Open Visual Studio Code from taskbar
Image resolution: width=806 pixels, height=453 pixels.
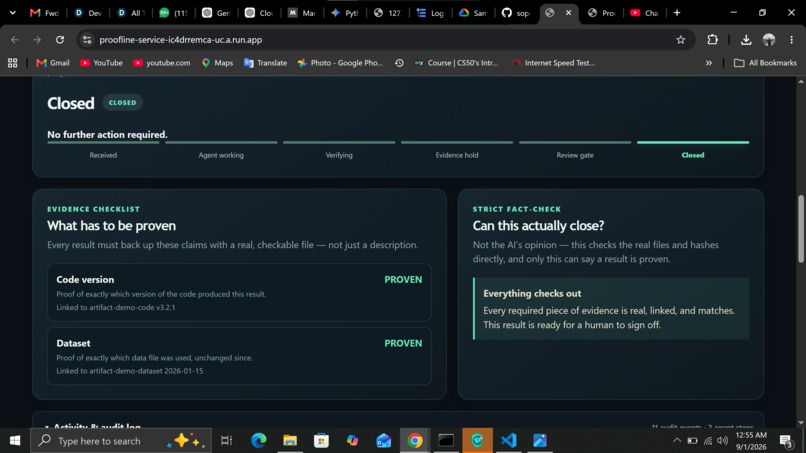pos(508,441)
